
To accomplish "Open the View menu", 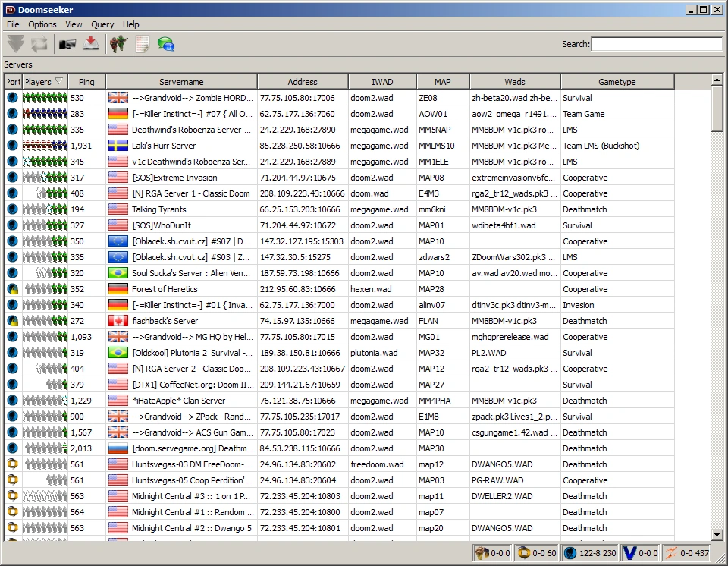I will 74,24.
